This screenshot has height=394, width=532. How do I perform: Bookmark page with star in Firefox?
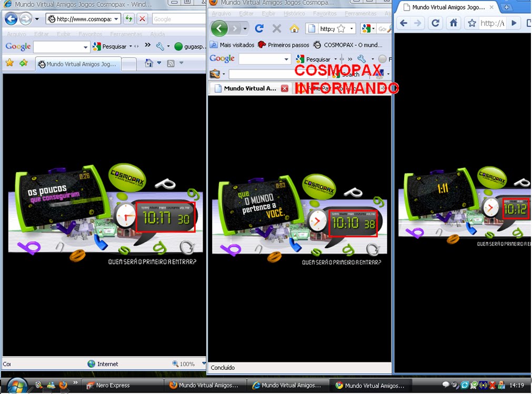[x=342, y=29]
